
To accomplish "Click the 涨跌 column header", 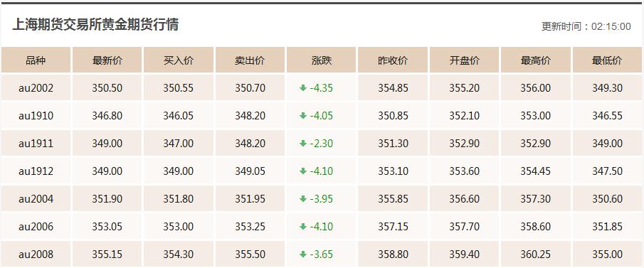I will [x=322, y=60].
